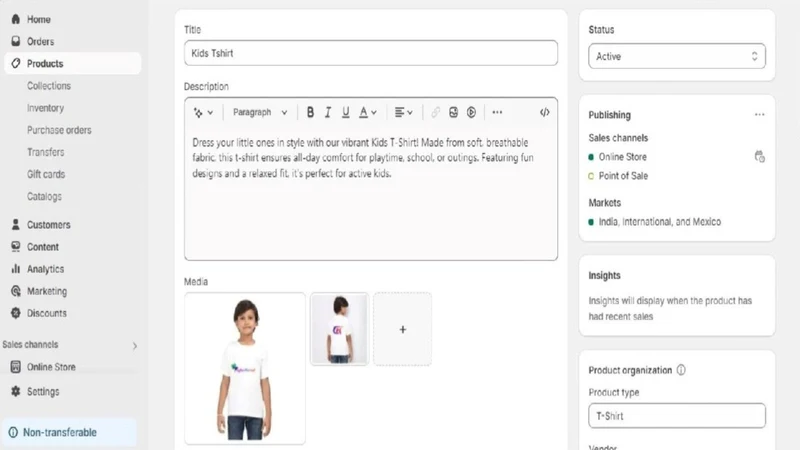Add new media with plus tile
The image size is (800, 450).
click(x=403, y=329)
